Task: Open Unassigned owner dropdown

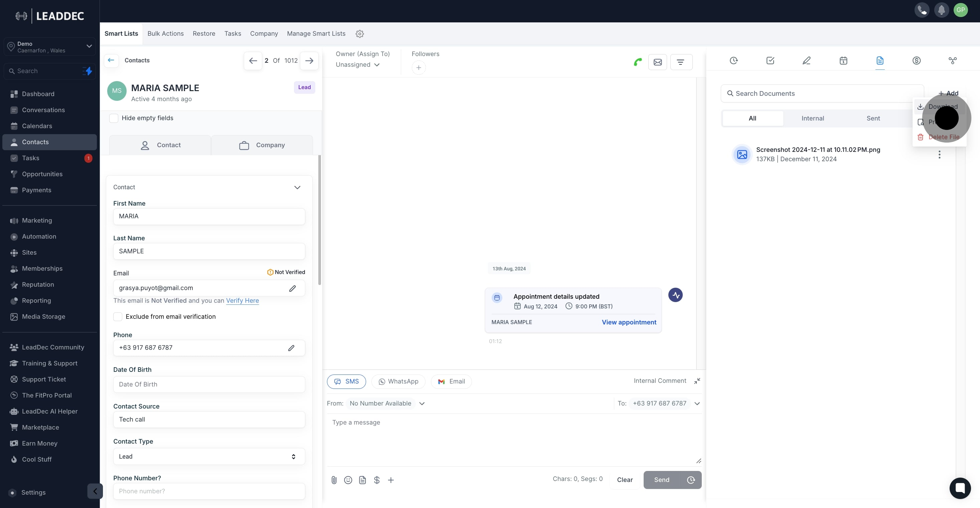Action: point(358,65)
